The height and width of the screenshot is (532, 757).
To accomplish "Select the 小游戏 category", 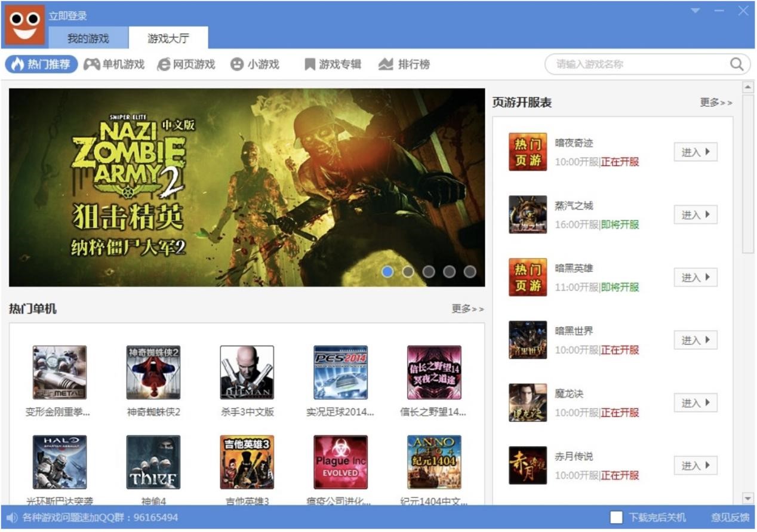I will tap(255, 64).
